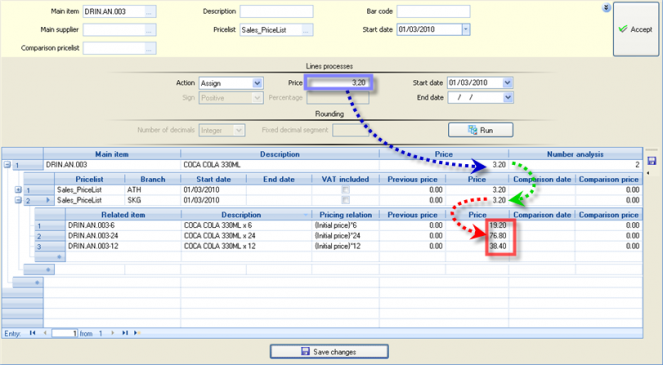Click Main item column header

click(x=112, y=154)
